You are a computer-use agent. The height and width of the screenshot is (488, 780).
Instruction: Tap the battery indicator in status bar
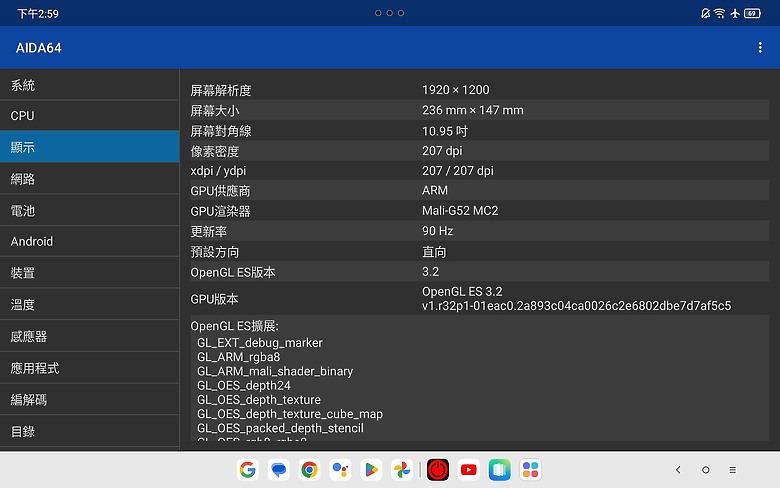752,13
